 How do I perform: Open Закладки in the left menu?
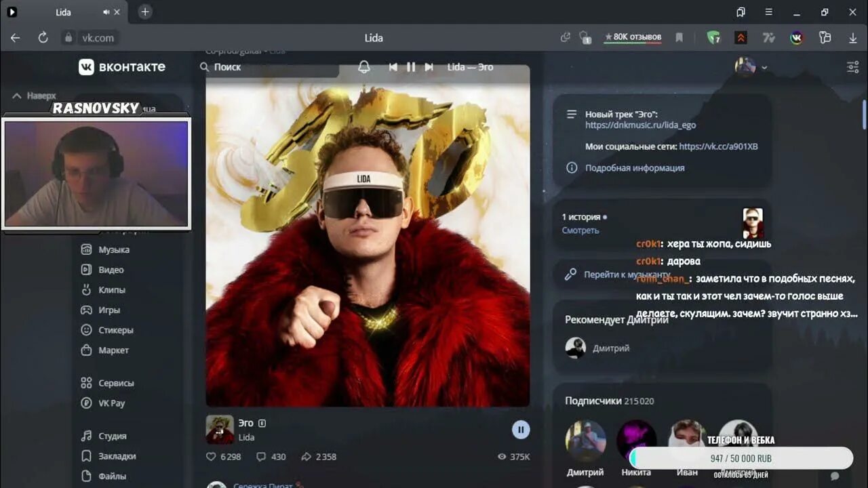click(109, 456)
